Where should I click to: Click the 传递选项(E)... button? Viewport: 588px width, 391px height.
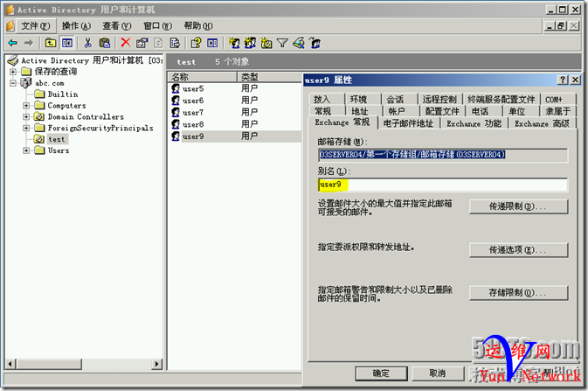518,250
